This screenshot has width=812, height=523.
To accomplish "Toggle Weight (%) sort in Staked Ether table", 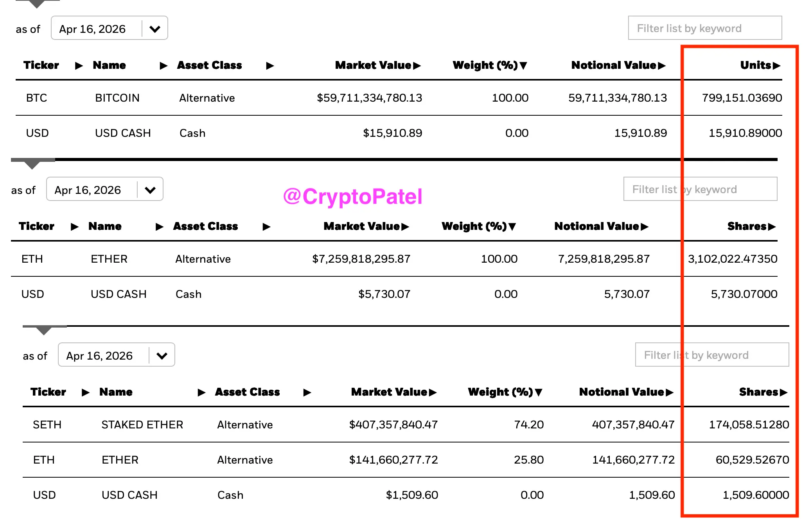I will point(505,392).
